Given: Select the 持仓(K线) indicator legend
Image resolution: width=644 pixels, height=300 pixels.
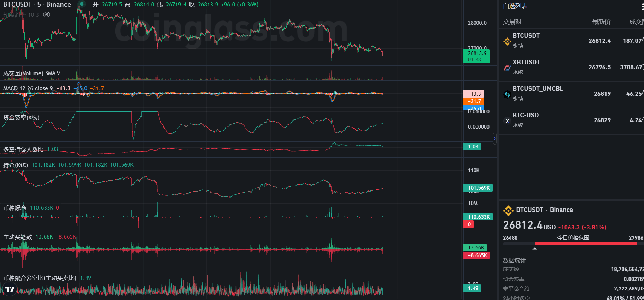Looking at the screenshot, I should point(16,165).
